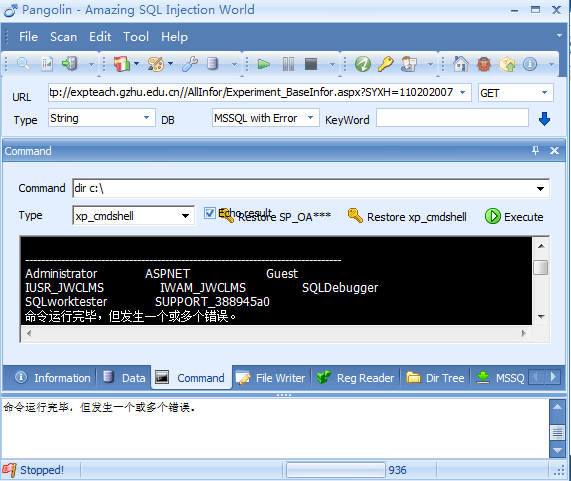Click the Pangolin app title icon

point(10,10)
